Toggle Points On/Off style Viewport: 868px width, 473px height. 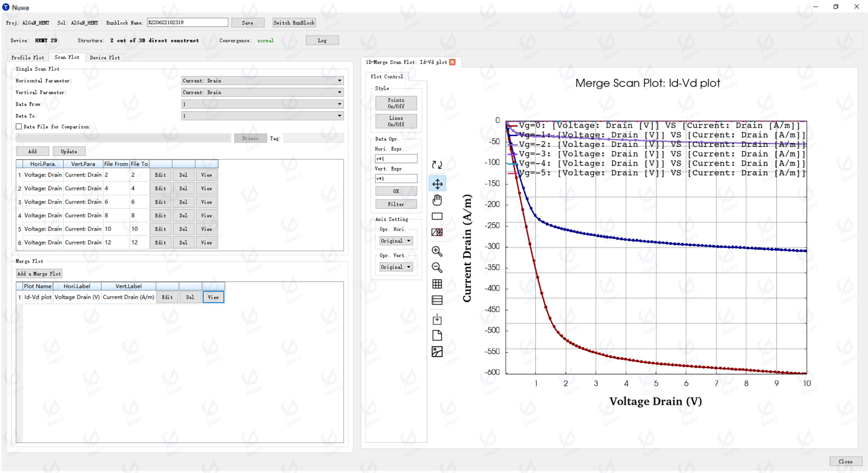tap(396, 103)
